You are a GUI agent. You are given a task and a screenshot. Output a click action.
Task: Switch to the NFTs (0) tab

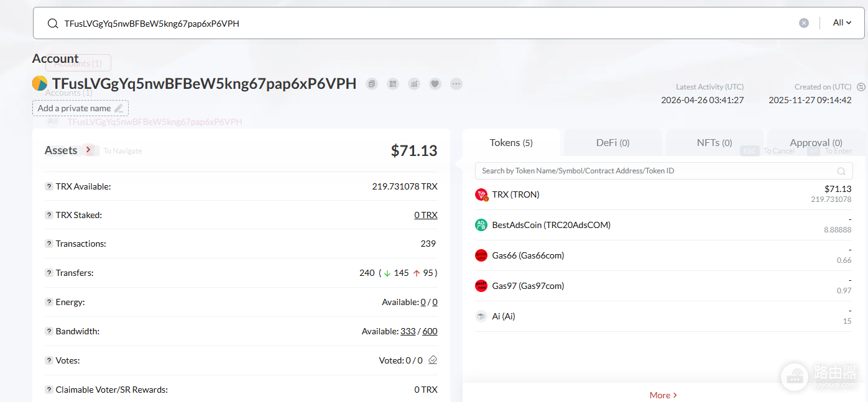714,143
